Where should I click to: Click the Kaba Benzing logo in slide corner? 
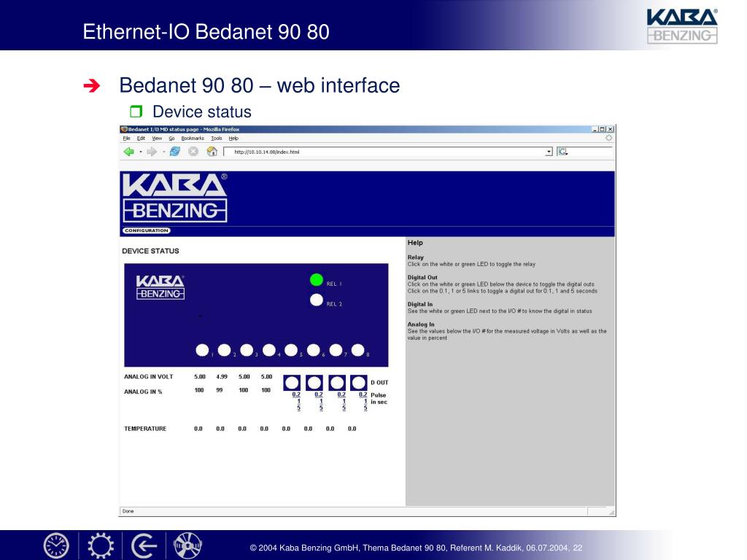pos(682,26)
